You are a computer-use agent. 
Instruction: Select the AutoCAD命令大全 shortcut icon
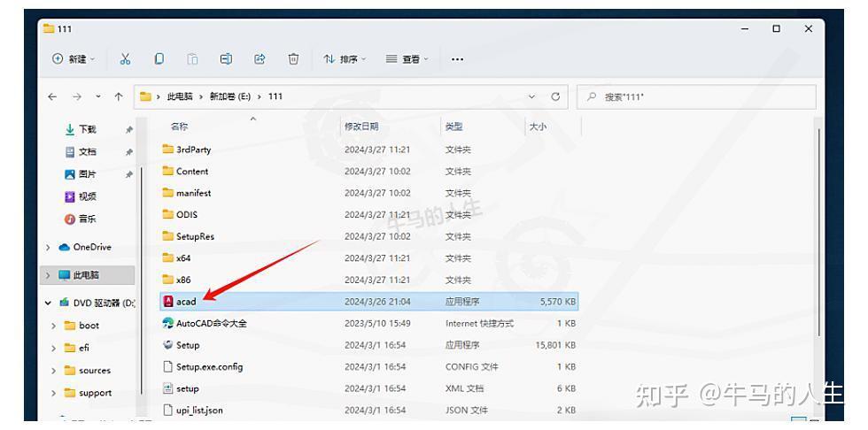pos(168,323)
